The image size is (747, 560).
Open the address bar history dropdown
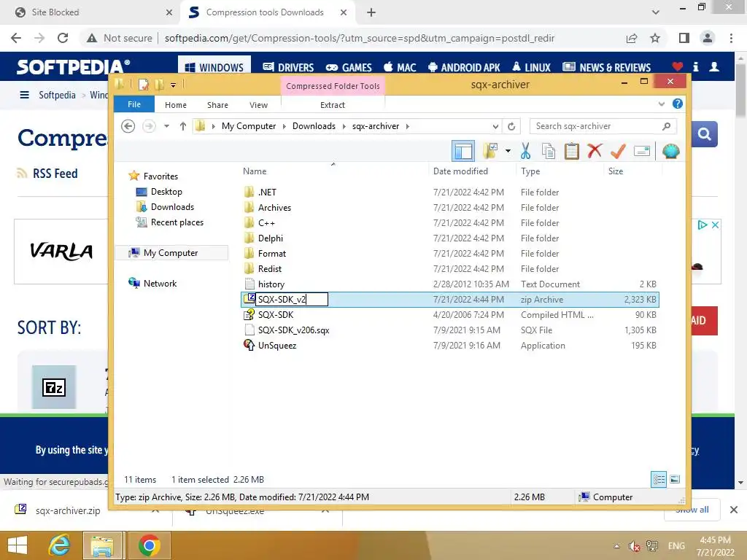click(x=495, y=126)
